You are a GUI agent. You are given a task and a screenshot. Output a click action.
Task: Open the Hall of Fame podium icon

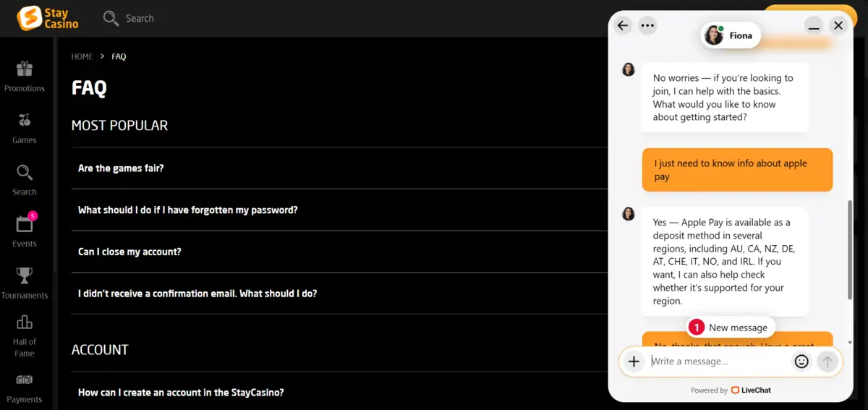(x=25, y=322)
